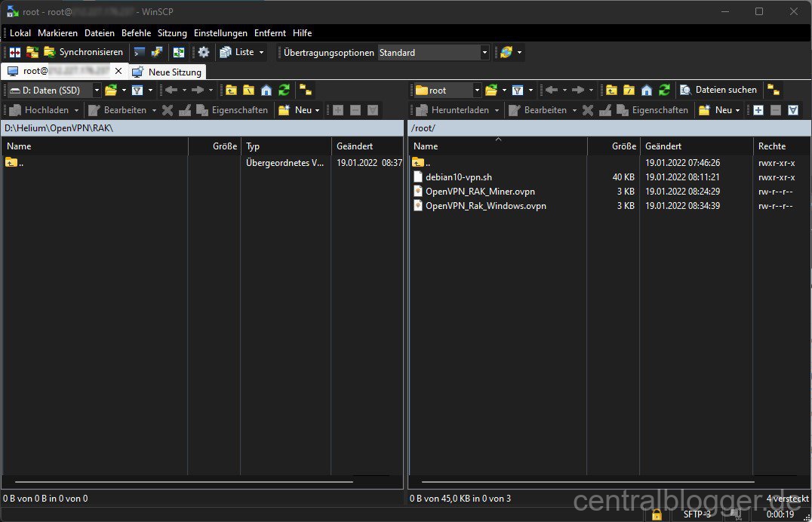The image size is (812, 522).
Task: Open the D: Daten (SSD) drive dropdown
Action: coord(97,90)
